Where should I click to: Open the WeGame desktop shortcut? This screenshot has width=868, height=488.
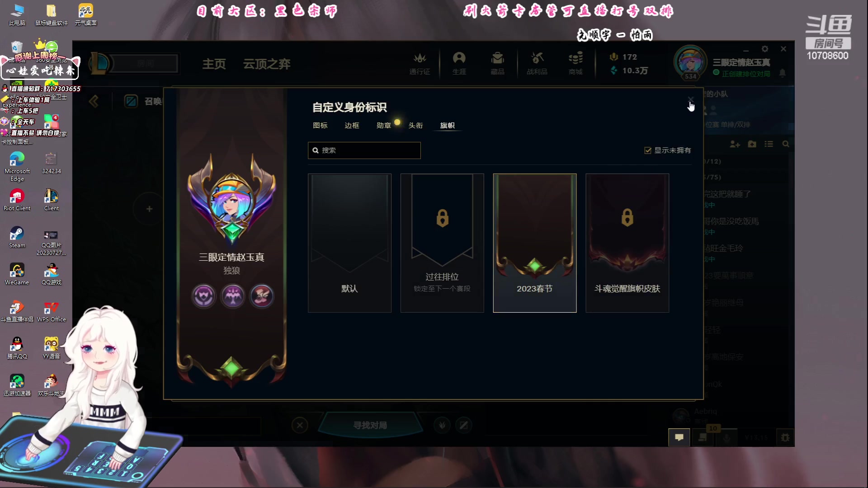pos(17,274)
